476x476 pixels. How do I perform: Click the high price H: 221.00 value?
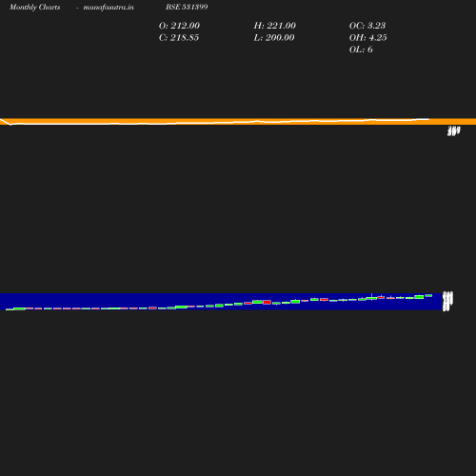click(274, 26)
